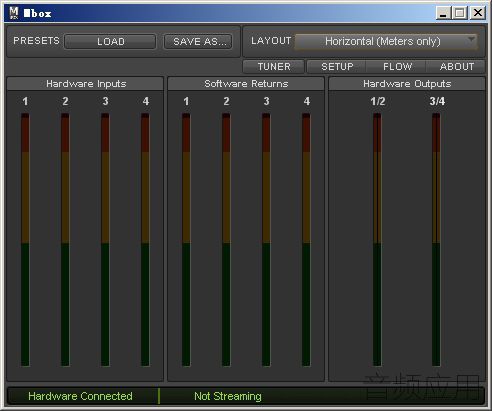Click Hardware Inputs channel 4 meter

click(145, 240)
